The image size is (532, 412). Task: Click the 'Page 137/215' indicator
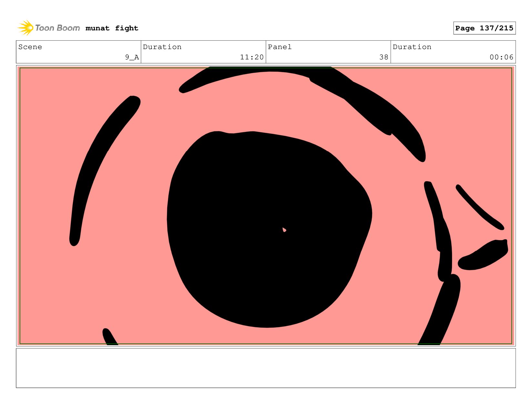(x=484, y=28)
